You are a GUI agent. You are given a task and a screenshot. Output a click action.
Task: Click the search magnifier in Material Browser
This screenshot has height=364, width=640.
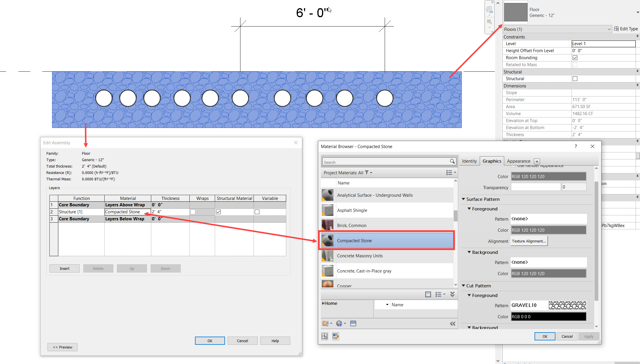click(x=452, y=161)
